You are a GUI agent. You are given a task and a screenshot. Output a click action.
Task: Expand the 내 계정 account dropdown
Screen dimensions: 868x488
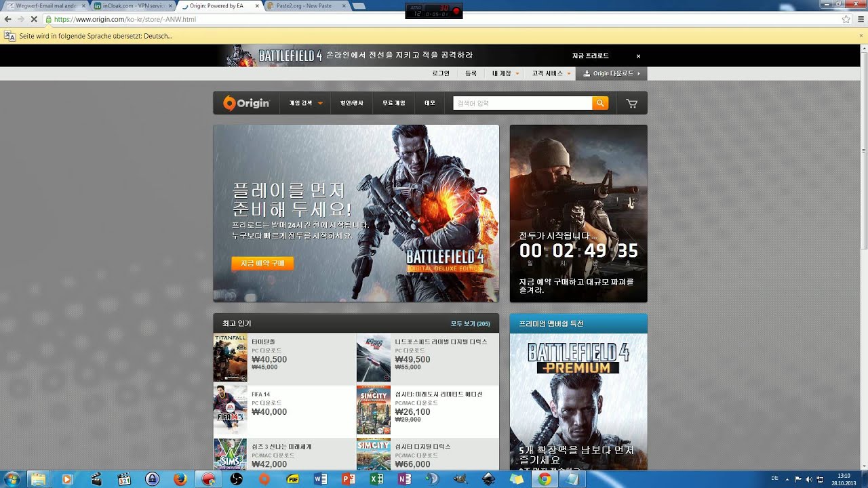point(506,73)
